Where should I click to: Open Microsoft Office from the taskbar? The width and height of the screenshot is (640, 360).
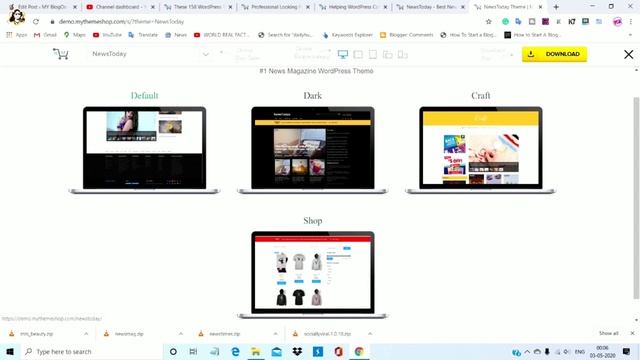pos(338,351)
